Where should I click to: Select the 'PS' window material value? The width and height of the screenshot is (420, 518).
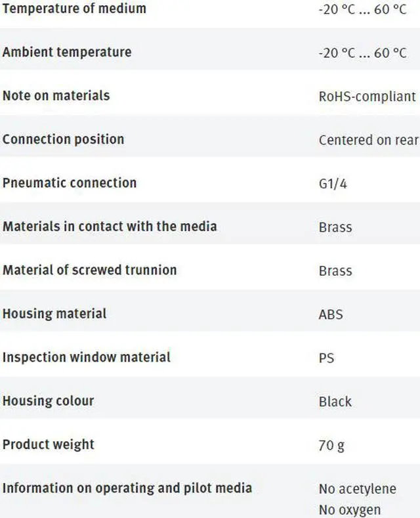[326, 358]
